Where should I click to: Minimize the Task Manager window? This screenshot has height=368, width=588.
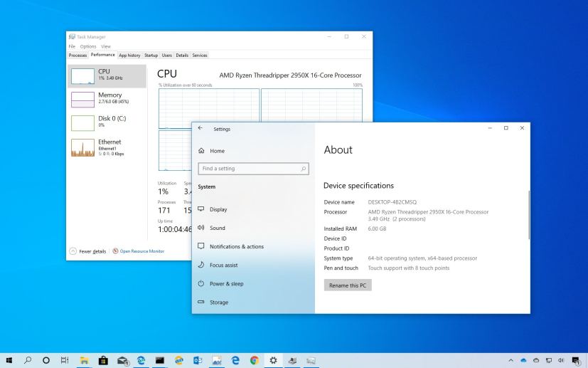[329, 36]
